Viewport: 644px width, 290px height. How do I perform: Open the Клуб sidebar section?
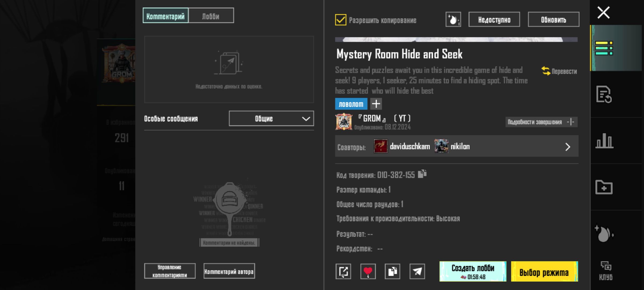606,271
